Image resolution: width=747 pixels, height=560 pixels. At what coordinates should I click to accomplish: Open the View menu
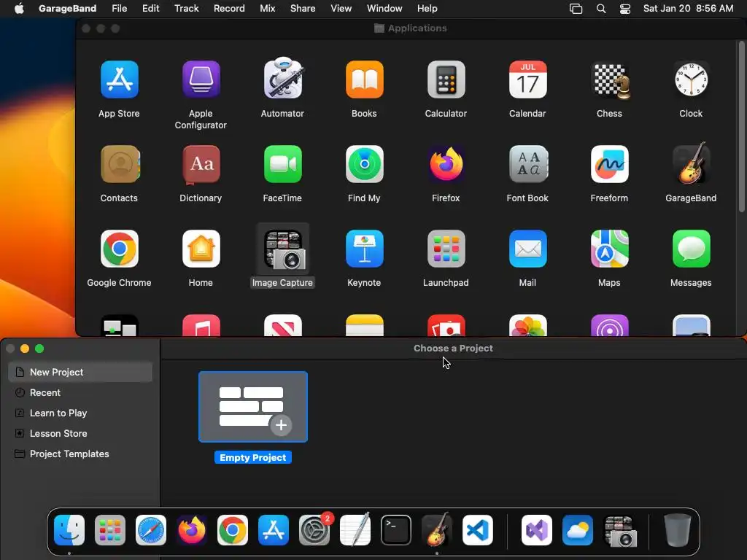point(341,9)
